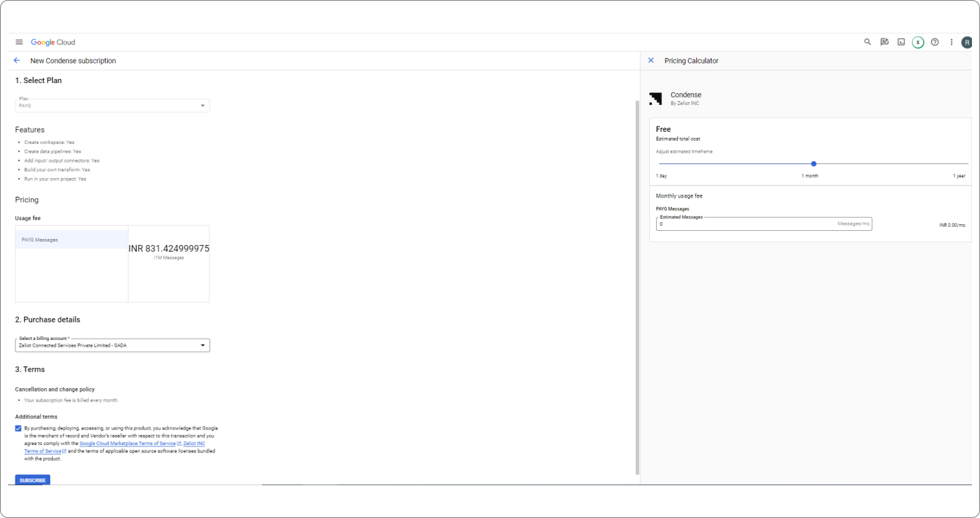Image resolution: width=980 pixels, height=518 pixels.
Task: Click the '1 month' slider label
Action: coord(810,176)
